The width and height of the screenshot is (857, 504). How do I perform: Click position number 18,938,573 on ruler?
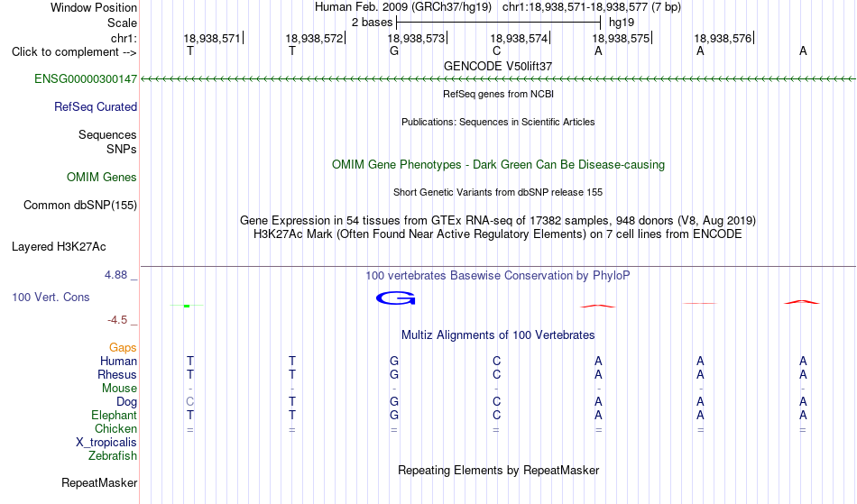point(416,38)
